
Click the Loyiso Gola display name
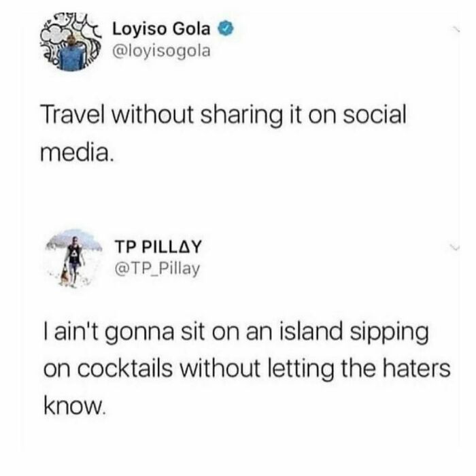161,29
